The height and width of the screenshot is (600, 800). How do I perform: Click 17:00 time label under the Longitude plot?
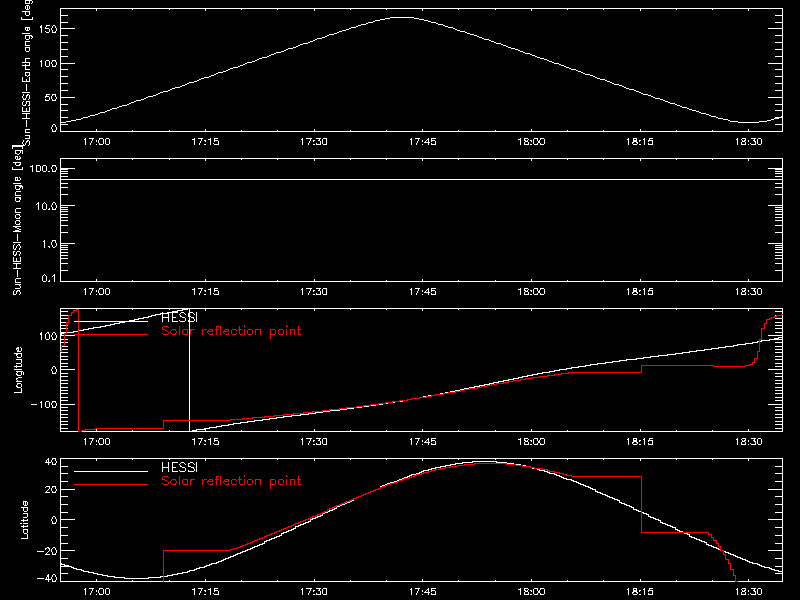coord(96,442)
